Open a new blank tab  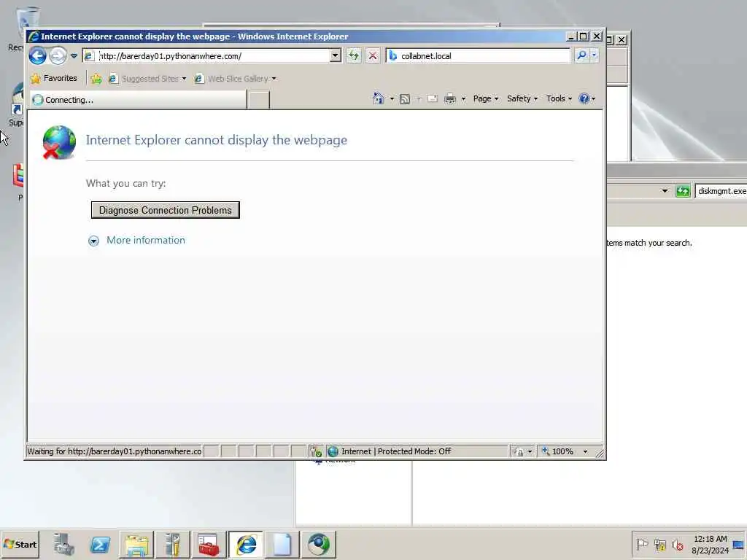(x=258, y=100)
